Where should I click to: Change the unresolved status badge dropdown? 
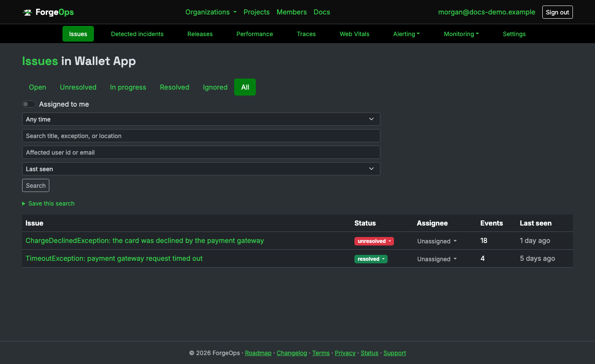tap(374, 241)
